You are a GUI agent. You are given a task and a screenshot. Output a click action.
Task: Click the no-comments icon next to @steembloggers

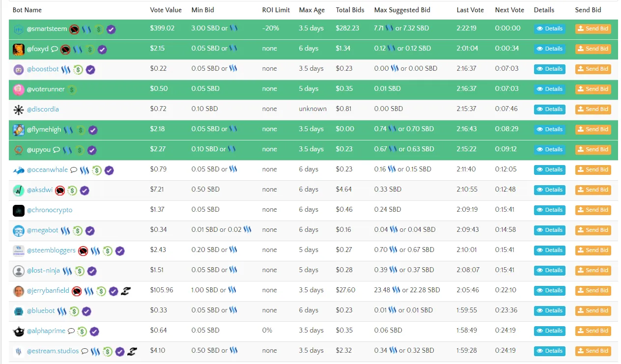[x=83, y=251]
